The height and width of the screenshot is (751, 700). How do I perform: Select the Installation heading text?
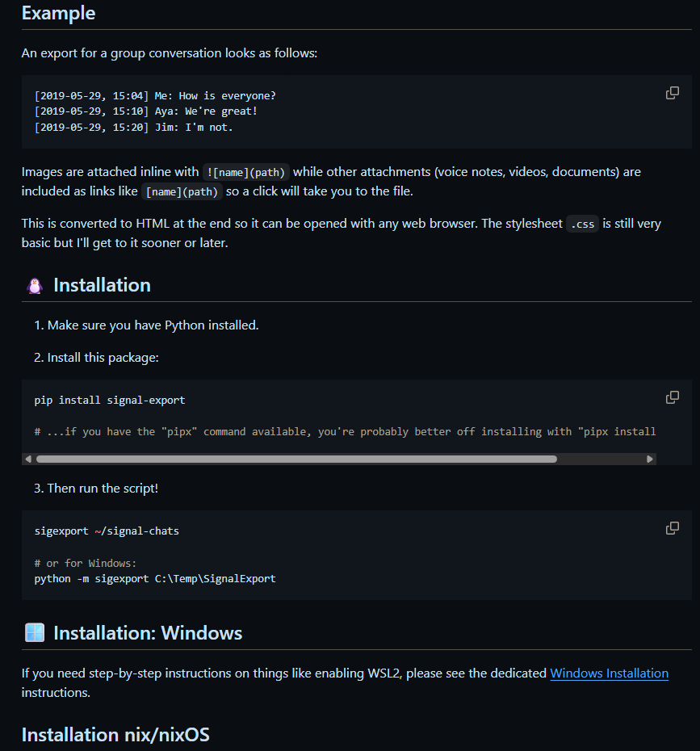point(102,285)
